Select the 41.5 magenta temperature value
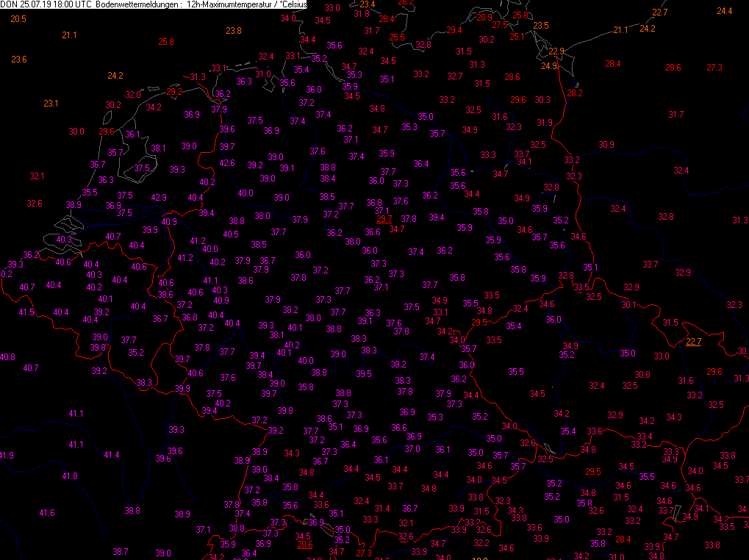 pos(26,312)
